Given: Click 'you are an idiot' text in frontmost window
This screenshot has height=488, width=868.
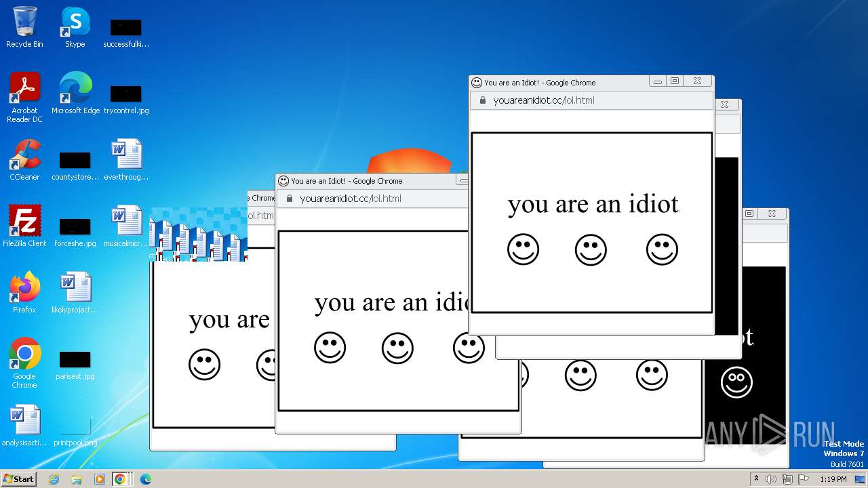Looking at the screenshot, I should tap(593, 204).
